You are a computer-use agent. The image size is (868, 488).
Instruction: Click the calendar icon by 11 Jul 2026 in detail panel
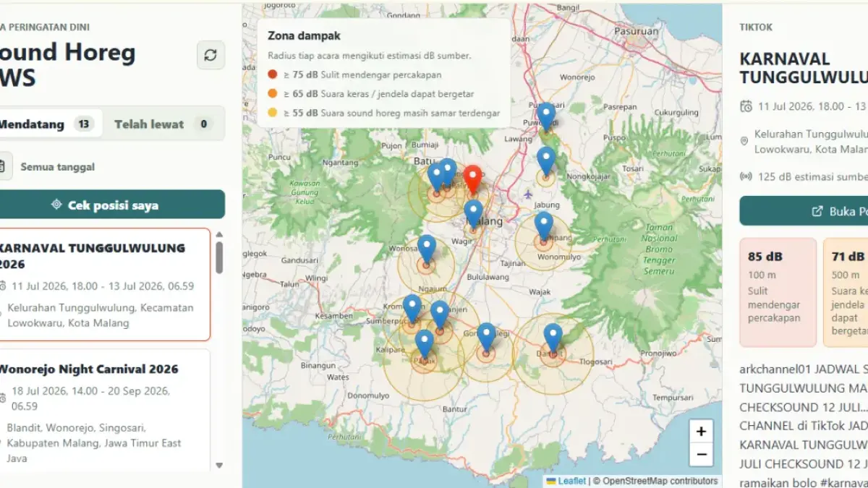click(746, 106)
